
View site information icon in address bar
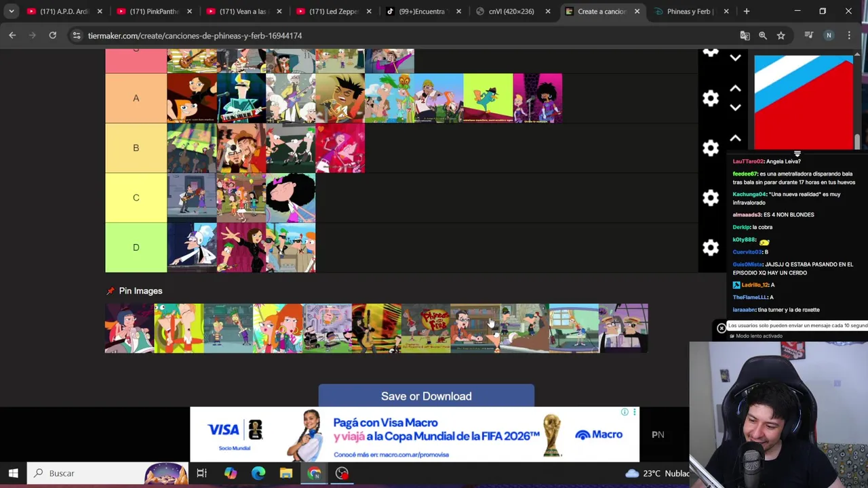(x=77, y=35)
